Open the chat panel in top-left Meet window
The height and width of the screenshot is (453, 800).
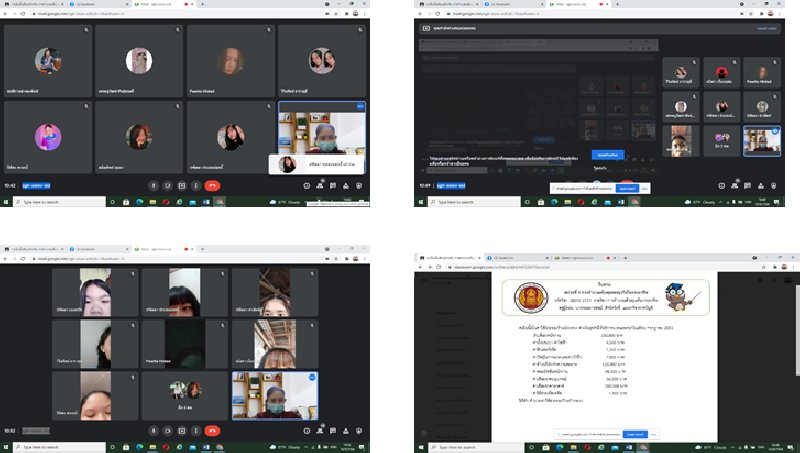pyautogui.click(x=333, y=185)
